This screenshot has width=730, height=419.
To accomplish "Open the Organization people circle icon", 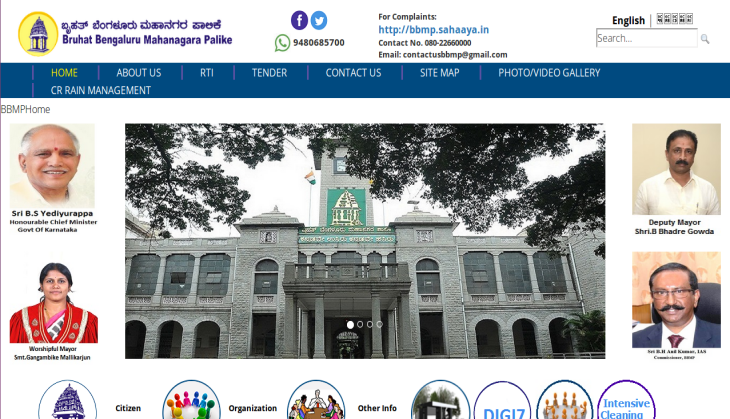I will pyautogui.click(x=191, y=400).
